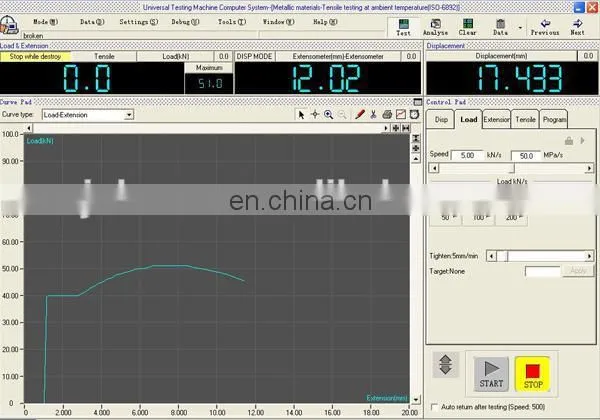
Task: Click the DISP MODE button
Action: (x=254, y=57)
